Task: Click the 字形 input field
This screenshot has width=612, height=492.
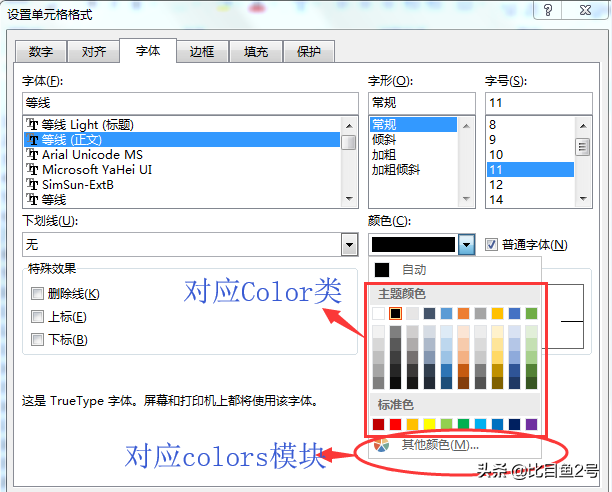Action: click(x=422, y=103)
